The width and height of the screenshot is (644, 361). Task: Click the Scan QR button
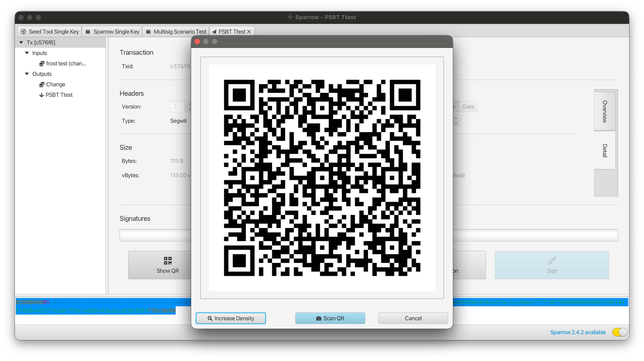(330, 318)
